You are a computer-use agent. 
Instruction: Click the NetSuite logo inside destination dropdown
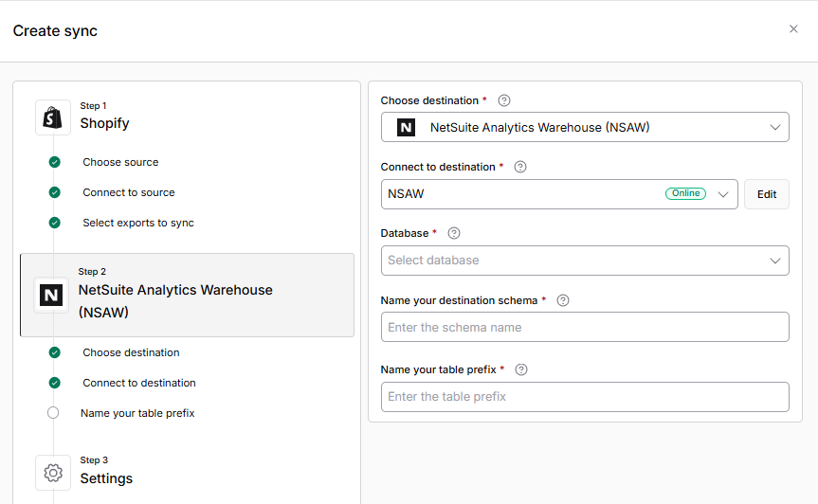coord(406,127)
